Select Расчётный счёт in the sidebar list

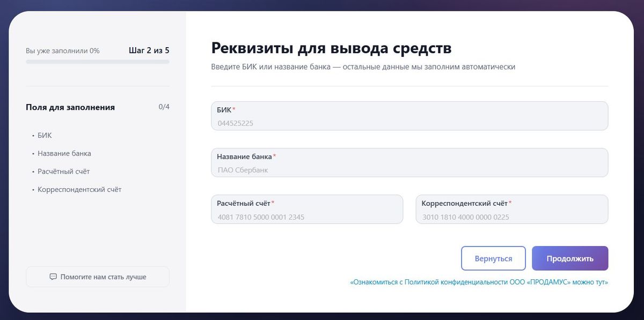(x=64, y=172)
